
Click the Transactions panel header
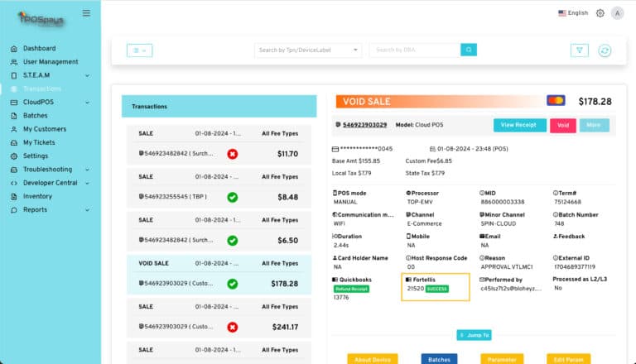219,106
